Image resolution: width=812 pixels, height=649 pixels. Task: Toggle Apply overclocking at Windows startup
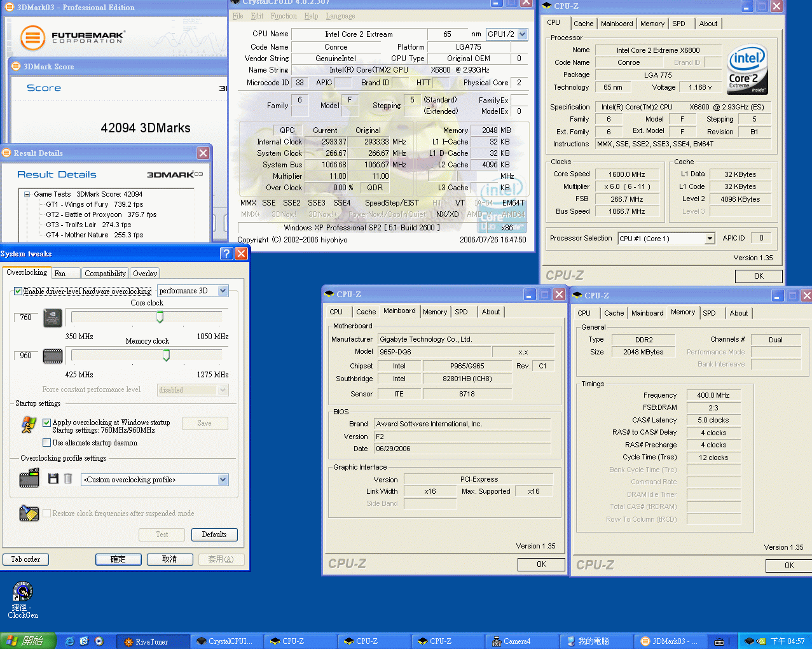coord(46,422)
